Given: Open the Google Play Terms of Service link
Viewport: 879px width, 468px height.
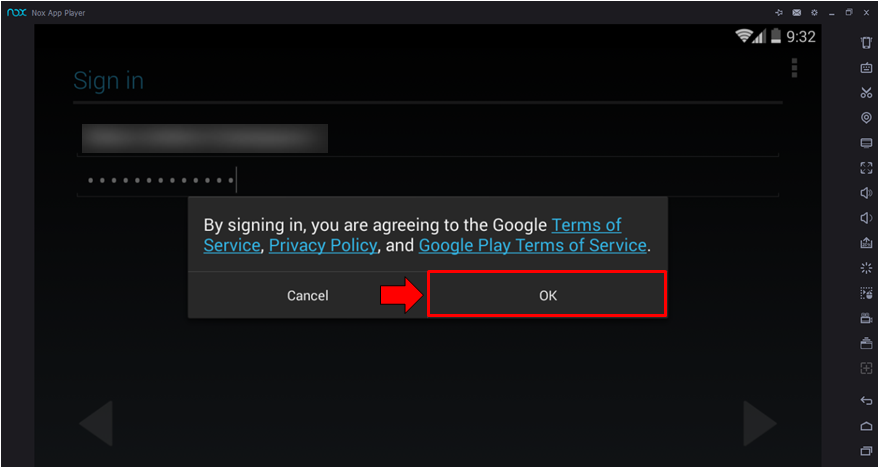Looking at the screenshot, I should tap(532, 245).
